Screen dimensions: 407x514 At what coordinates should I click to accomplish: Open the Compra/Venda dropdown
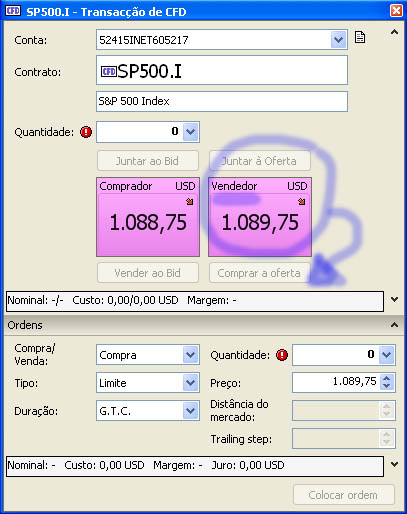tap(191, 355)
